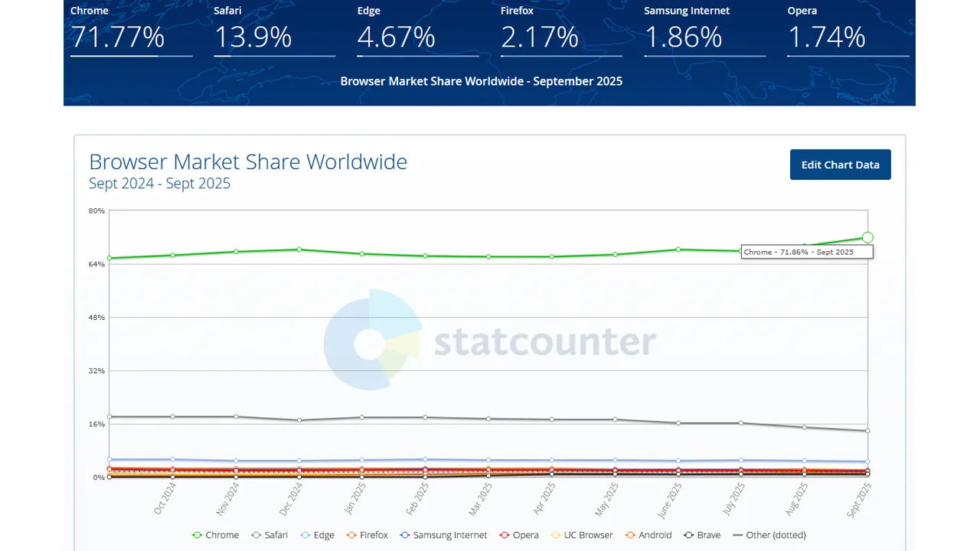Viewport: 980px width, 551px height.
Task: Click the Opera legend marker
Action: (x=505, y=535)
